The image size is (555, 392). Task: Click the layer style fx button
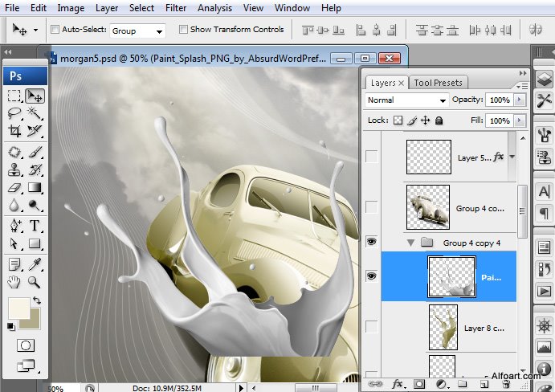(396, 384)
